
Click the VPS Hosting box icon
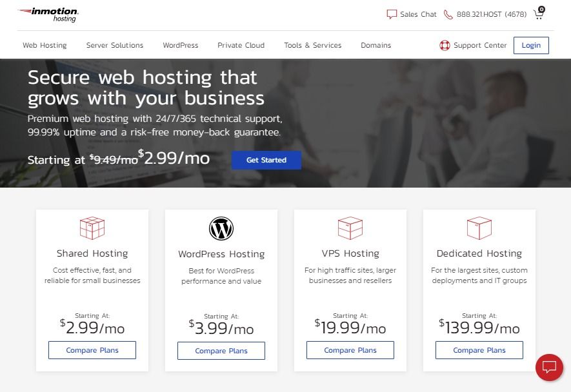[350, 228]
